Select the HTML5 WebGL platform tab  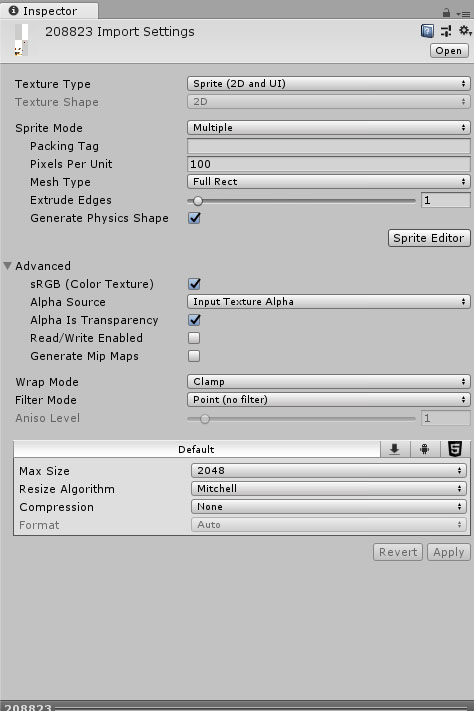pyautogui.click(x=455, y=449)
